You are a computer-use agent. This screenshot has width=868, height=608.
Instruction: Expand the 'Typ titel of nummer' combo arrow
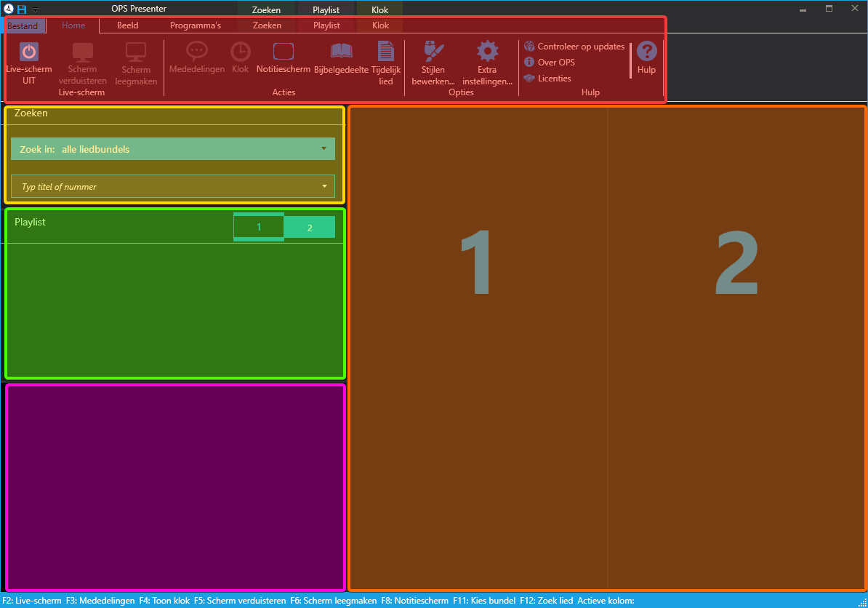[324, 187]
